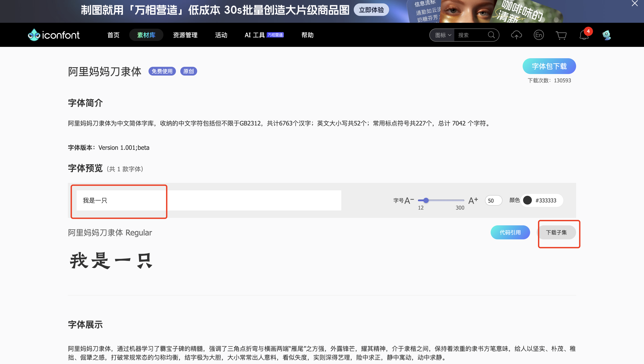The width and height of the screenshot is (644, 364).
Task: Open the shopping cart icon
Action: pos(561,35)
